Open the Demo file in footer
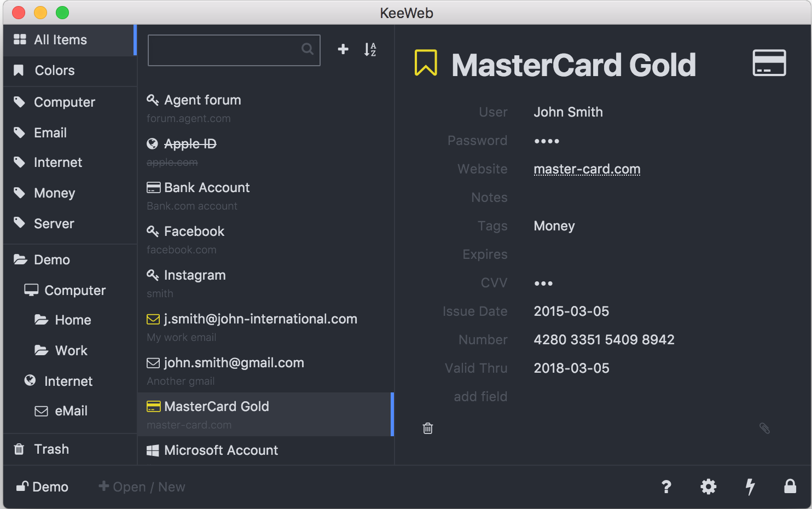This screenshot has height=509, width=812. click(42, 487)
